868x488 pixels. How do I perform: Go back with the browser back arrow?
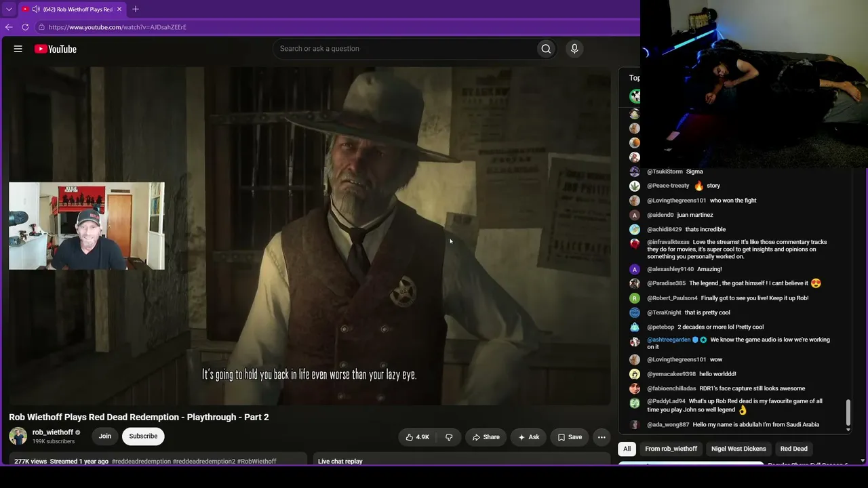(9, 27)
